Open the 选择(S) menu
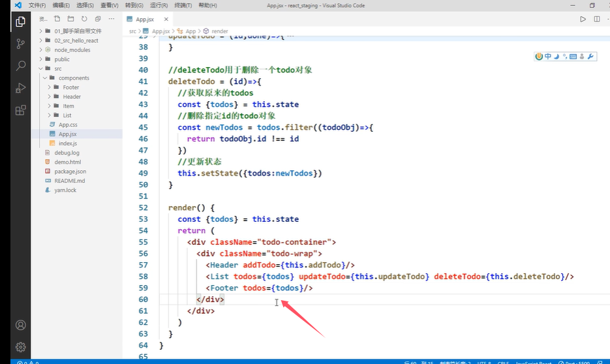 pos(85,5)
